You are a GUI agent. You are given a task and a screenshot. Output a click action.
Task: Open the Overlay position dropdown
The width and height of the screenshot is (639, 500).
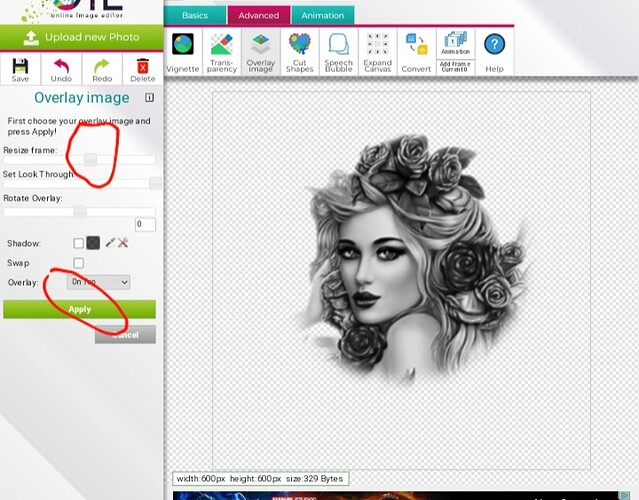pyautogui.click(x=98, y=283)
